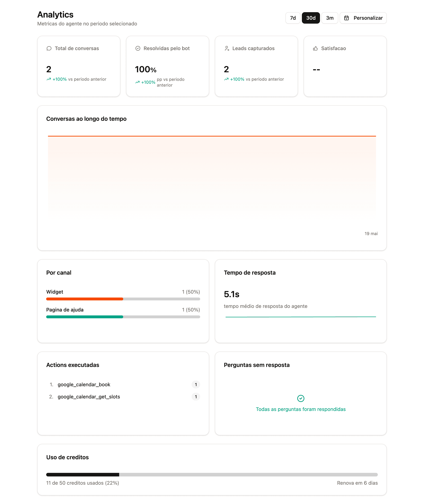The image size is (424, 504).
Task: Click the Satisfacao '--' value
Action: click(x=316, y=70)
